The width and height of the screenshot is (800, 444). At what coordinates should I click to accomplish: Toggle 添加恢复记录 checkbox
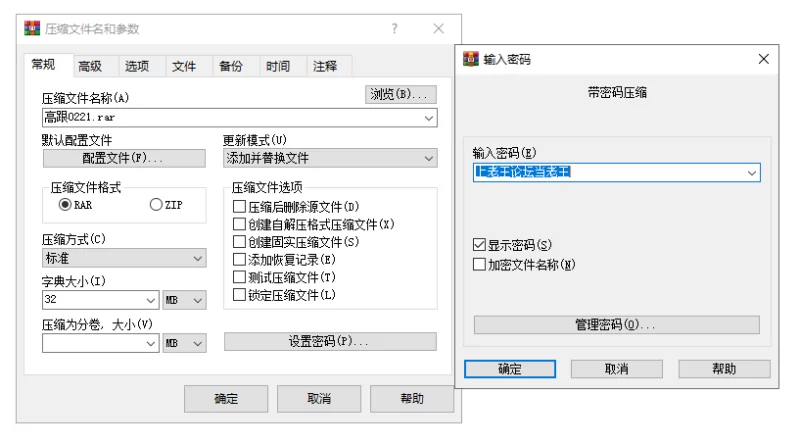pos(239,259)
